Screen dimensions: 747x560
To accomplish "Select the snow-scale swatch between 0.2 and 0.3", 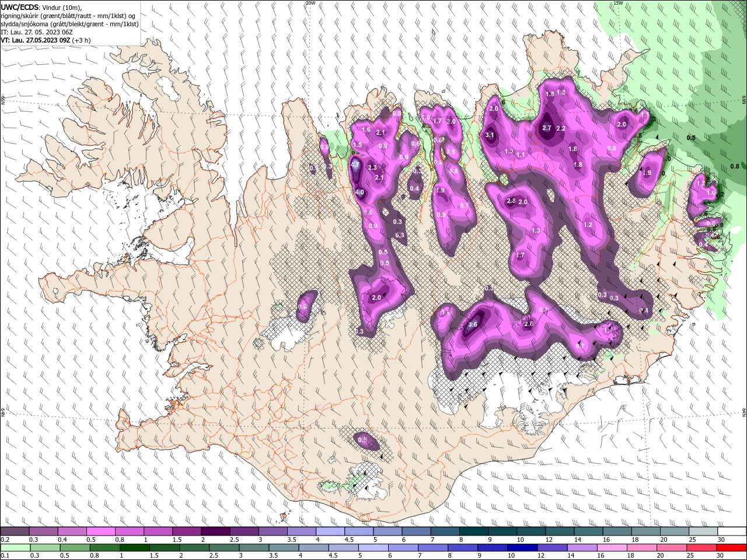I will [x=15, y=531].
